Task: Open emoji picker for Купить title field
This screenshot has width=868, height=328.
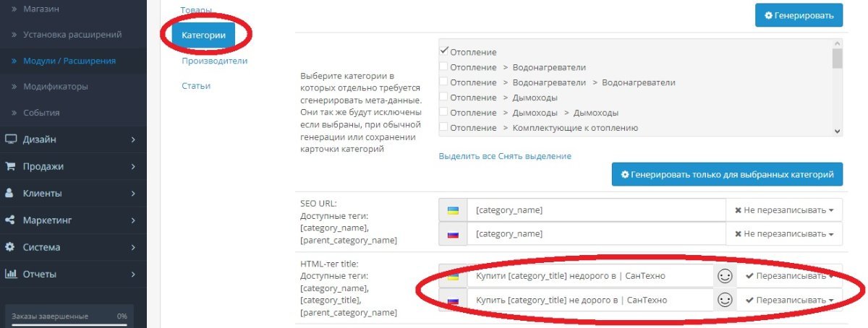Action: (724, 299)
